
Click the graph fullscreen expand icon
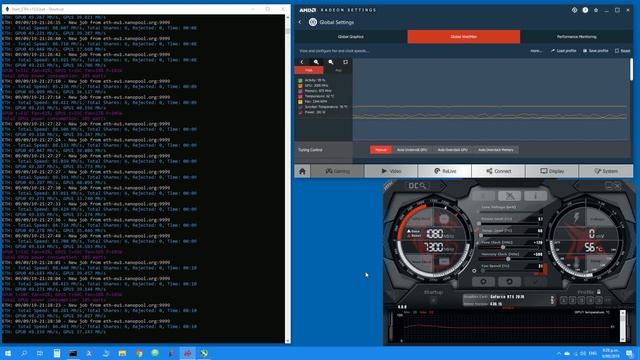pos(345,62)
